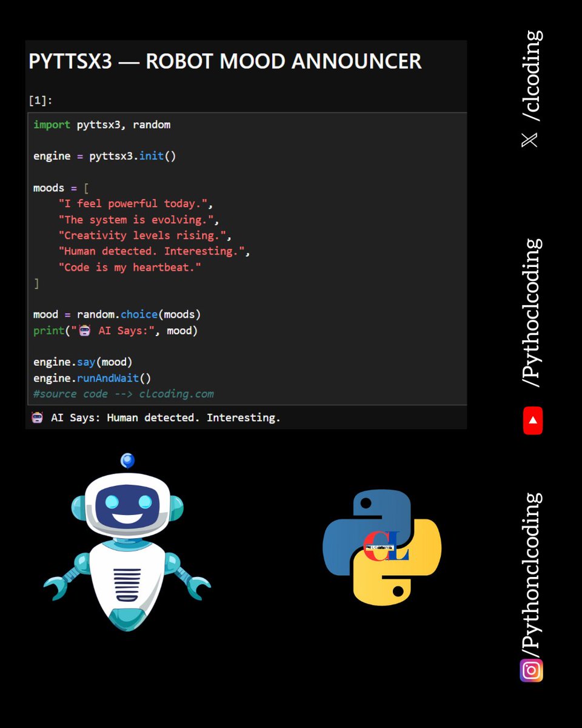
Task: Click the robot emoji inside the print statement
Action: coord(85,331)
